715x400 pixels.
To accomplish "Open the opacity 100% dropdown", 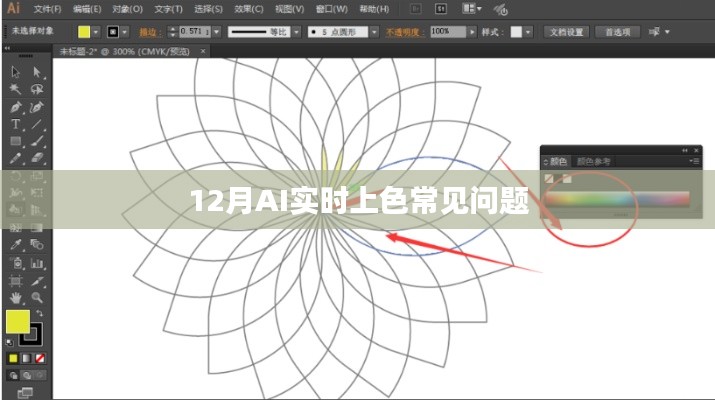I will 473,32.
